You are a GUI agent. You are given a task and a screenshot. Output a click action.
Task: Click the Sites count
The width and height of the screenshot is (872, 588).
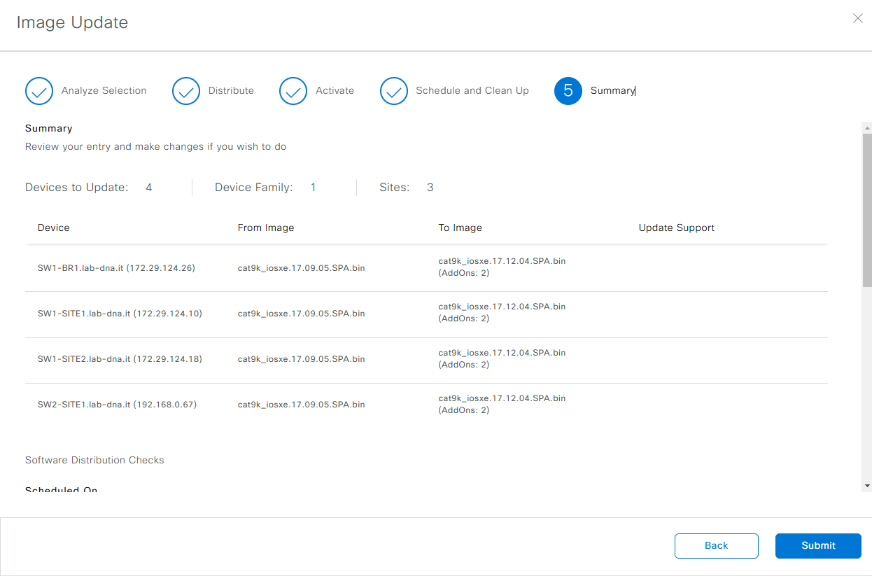tap(430, 188)
